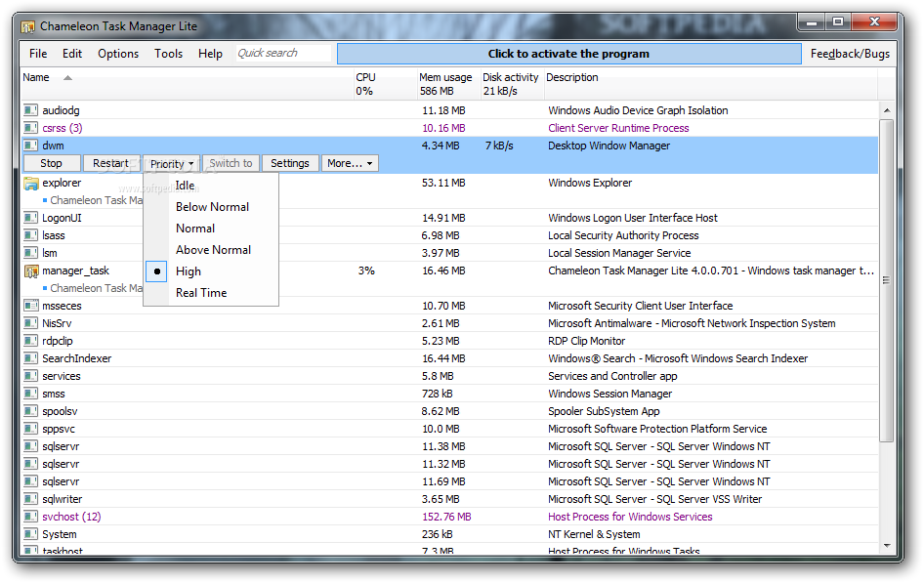Open the More... dropdown
The width and height of the screenshot is (924, 583).
click(350, 164)
